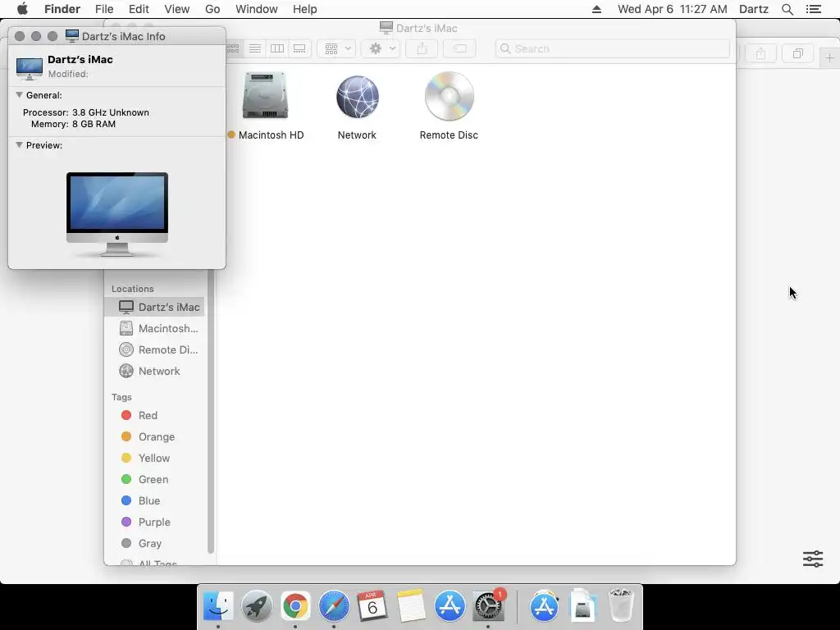
Task: Select Remote Disc in the sidebar
Action: coord(154,349)
